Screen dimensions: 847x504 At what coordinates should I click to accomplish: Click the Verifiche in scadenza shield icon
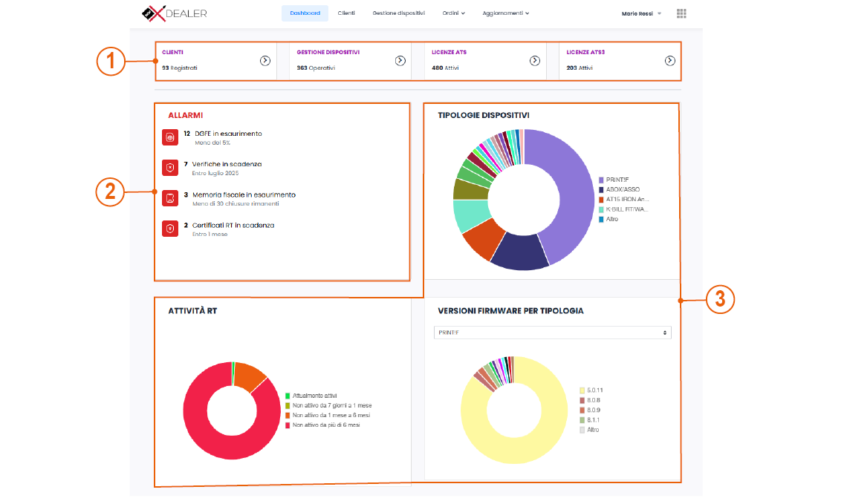tap(169, 168)
